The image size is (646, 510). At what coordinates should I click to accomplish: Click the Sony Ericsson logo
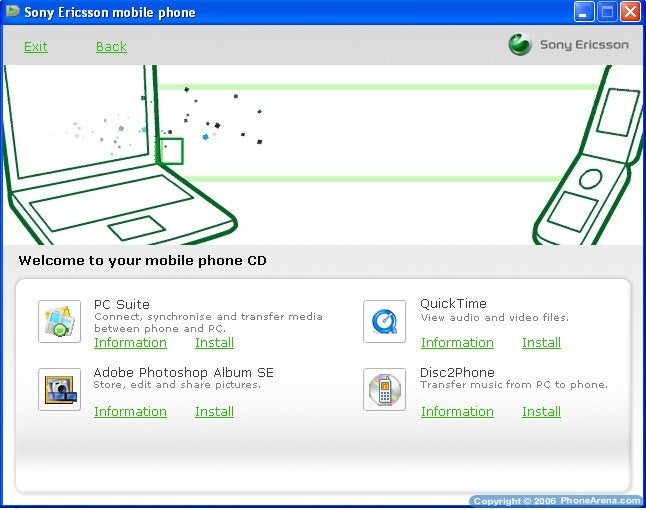[569, 44]
